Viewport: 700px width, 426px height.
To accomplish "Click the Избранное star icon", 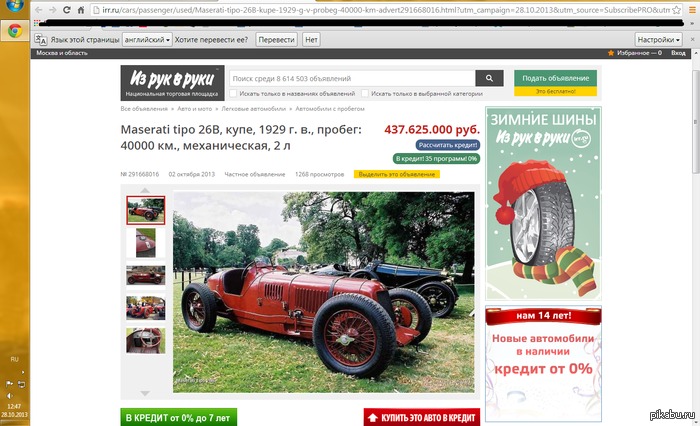I will [x=611, y=51].
